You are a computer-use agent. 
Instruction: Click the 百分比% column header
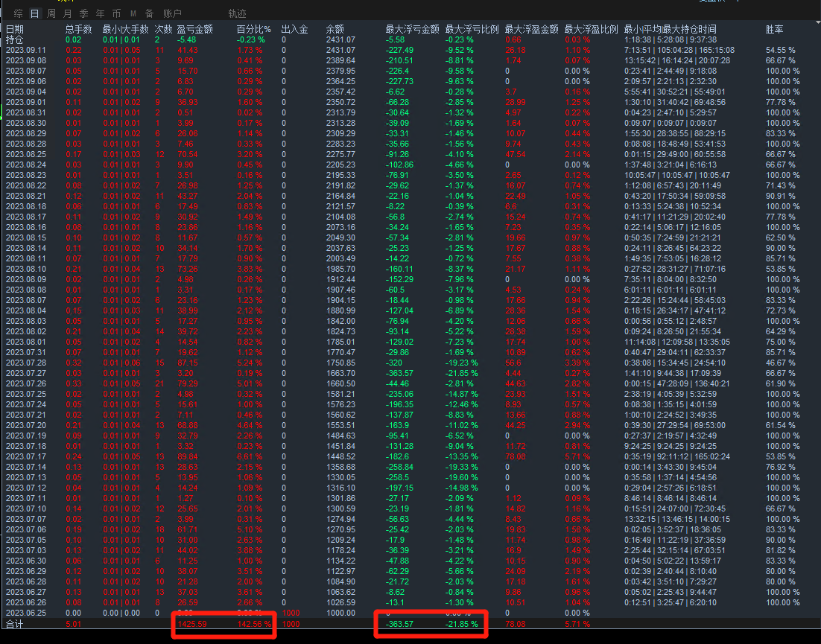click(x=254, y=29)
